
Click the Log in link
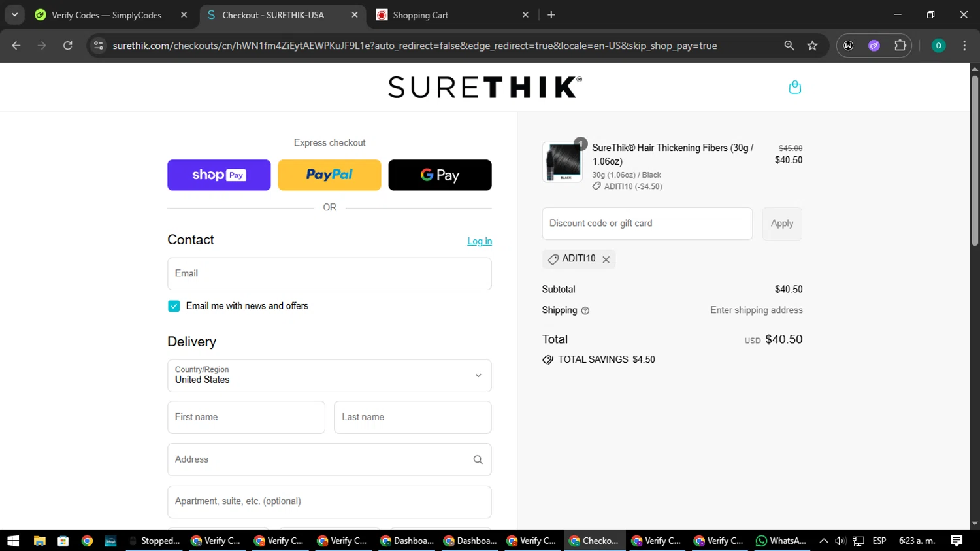[480, 241]
